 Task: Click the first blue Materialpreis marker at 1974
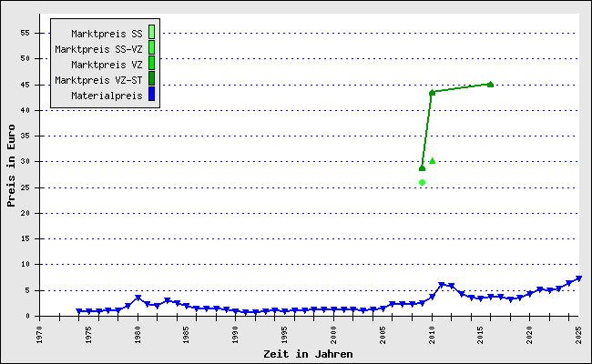(x=79, y=311)
